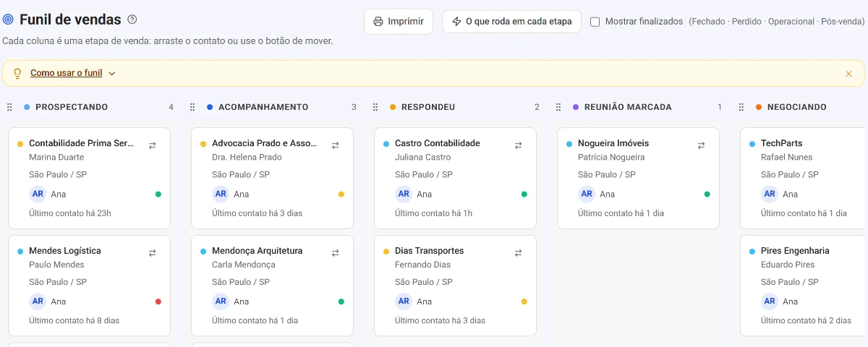
Task: Click AR avatar on Nogueira Imóveis card
Action: coord(587,194)
